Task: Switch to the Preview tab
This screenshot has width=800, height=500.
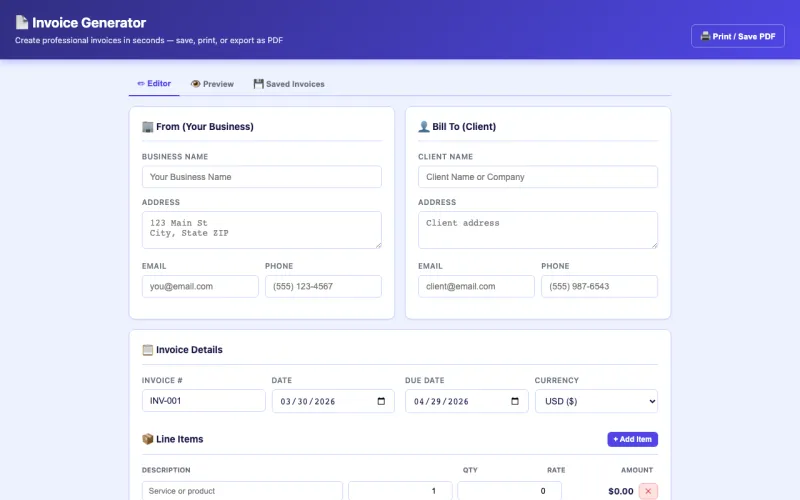Action: (212, 84)
